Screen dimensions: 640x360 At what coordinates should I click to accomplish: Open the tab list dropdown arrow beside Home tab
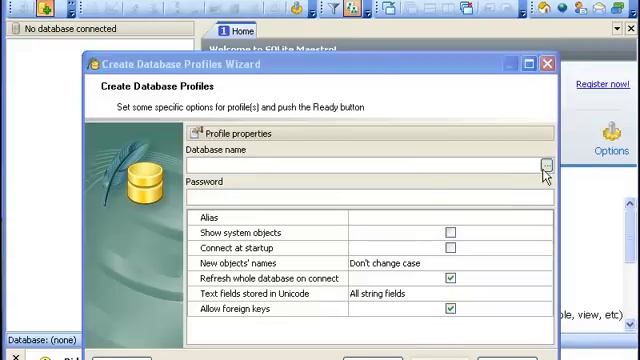[x=617, y=29]
